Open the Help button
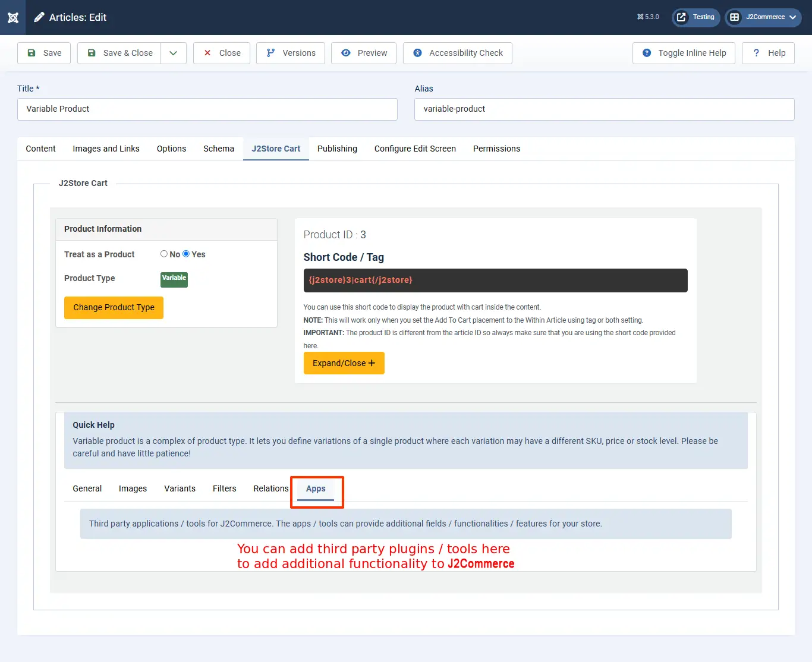 769,53
